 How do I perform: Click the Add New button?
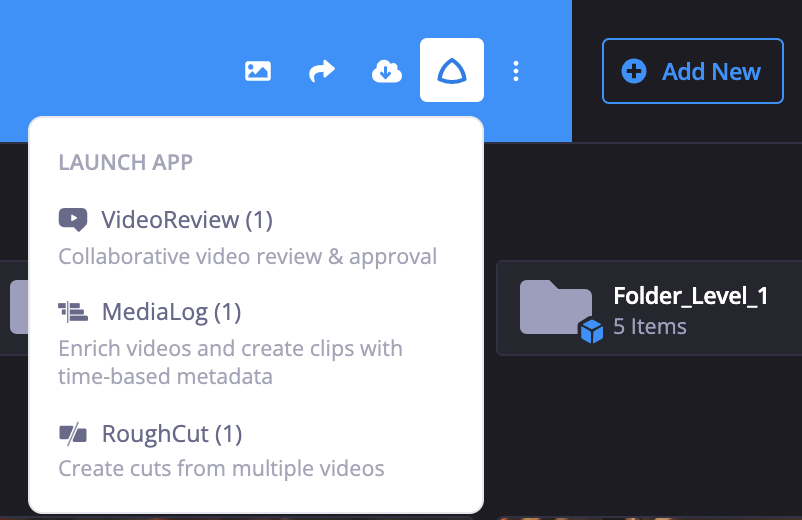tap(693, 71)
